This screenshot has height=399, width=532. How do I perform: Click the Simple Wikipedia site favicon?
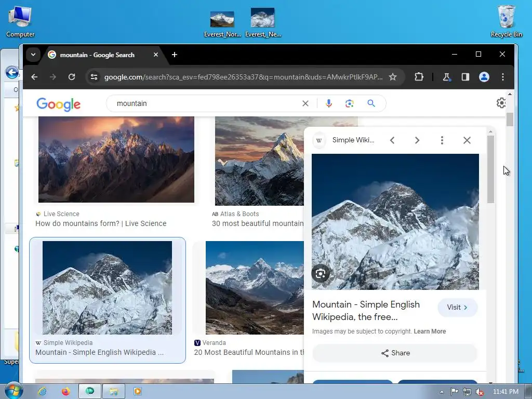click(x=319, y=140)
